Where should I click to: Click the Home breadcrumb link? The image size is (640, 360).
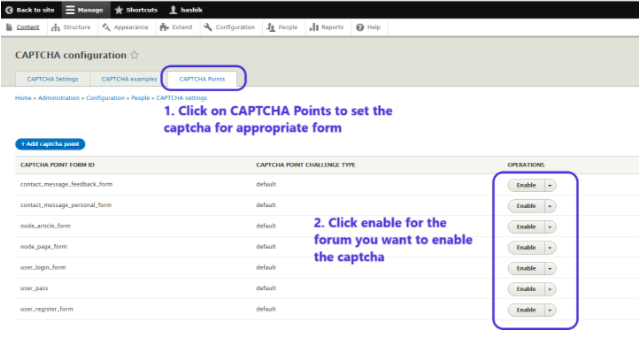pyautogui.click(x=23, y=98)
